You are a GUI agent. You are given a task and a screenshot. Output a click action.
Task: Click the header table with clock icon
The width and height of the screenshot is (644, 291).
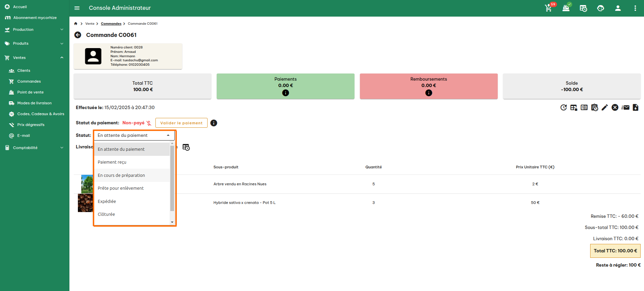(583, 8)
